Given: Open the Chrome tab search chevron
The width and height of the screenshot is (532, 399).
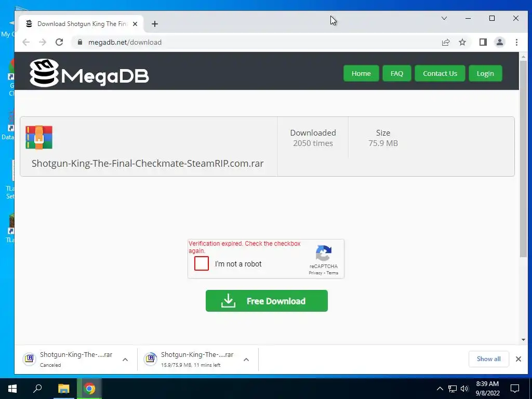Looking at the screenshot, I should point(444,18).
